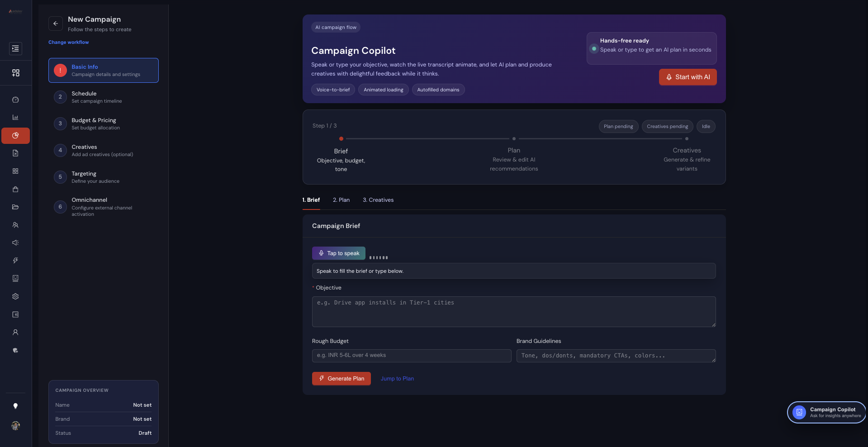Click the Tap to speak button
Image resolution: width=868 pixels, height=447 pixels.
(x=338, y=253)
